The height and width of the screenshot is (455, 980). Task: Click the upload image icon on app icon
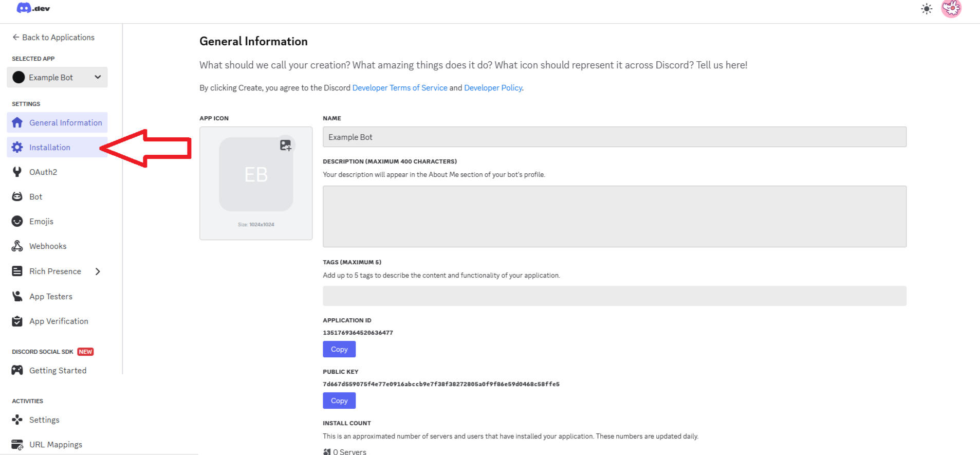pyautogui.click(x=286, y=145)
